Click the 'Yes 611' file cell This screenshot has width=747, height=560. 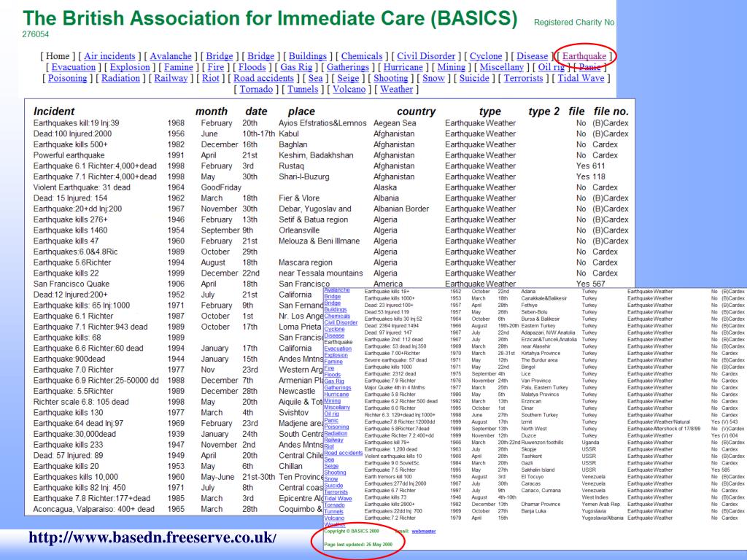point(590,166)
